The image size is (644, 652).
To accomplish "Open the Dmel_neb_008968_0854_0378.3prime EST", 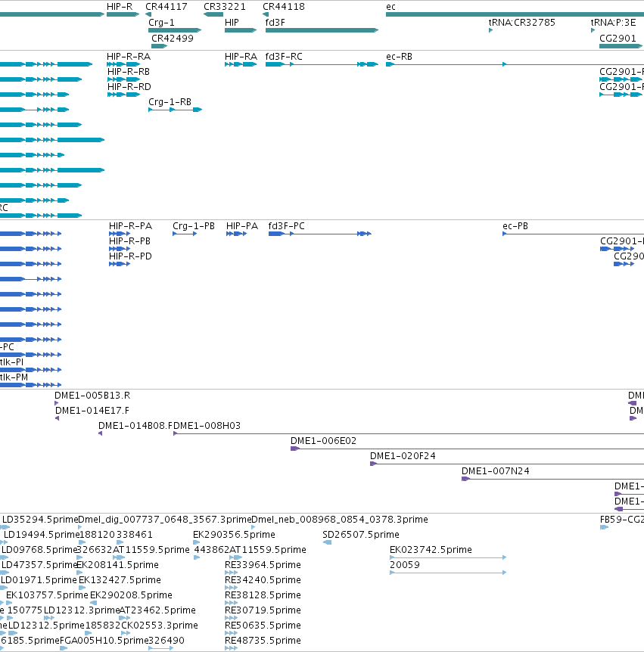I will 253,527.
